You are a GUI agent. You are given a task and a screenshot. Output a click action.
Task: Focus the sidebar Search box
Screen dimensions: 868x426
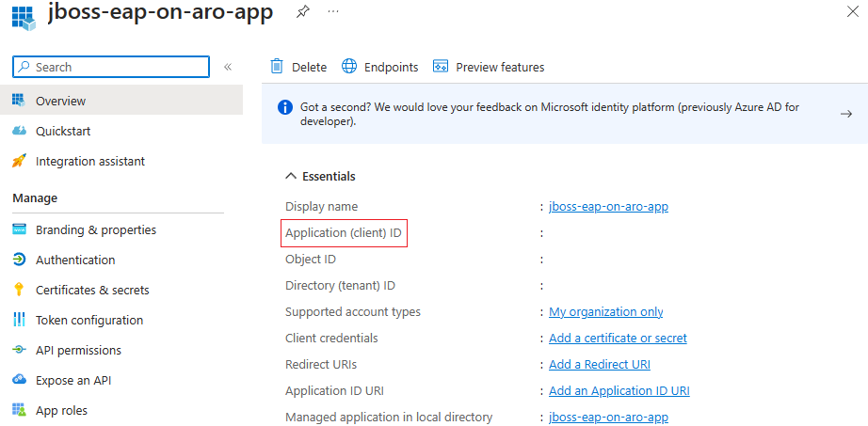tap(111, 67)
